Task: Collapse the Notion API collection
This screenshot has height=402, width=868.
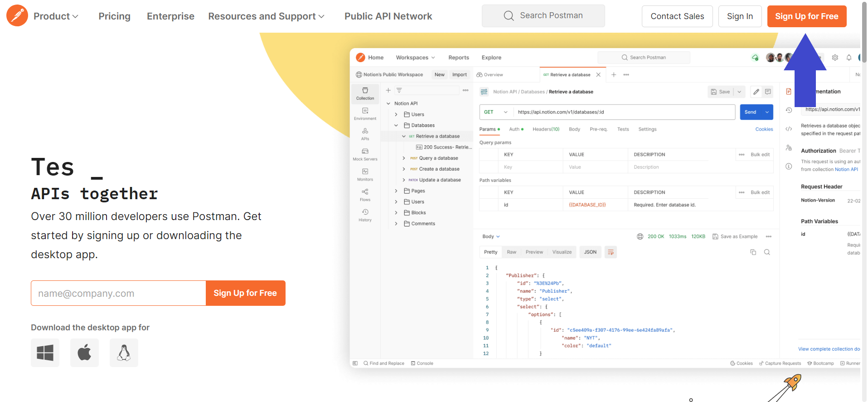Action: coord(388,103)
